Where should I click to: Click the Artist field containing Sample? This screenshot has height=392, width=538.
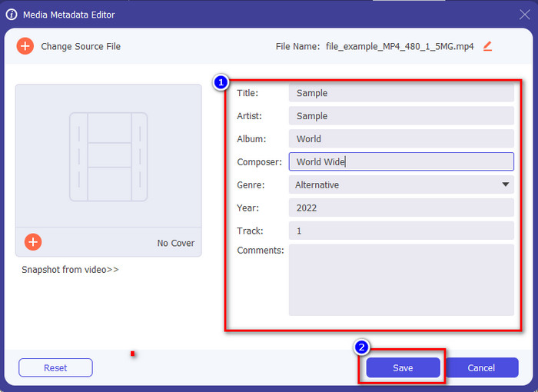point(400,116)
